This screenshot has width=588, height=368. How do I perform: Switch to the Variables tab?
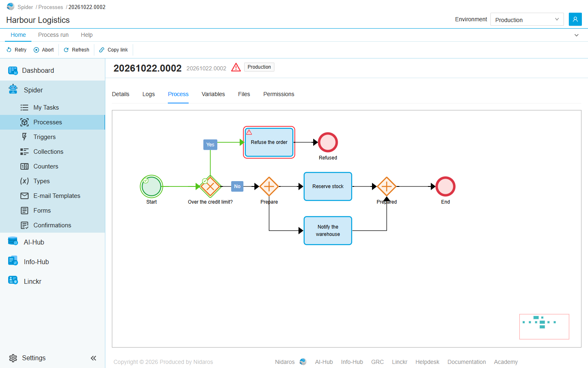coord(213,94)
